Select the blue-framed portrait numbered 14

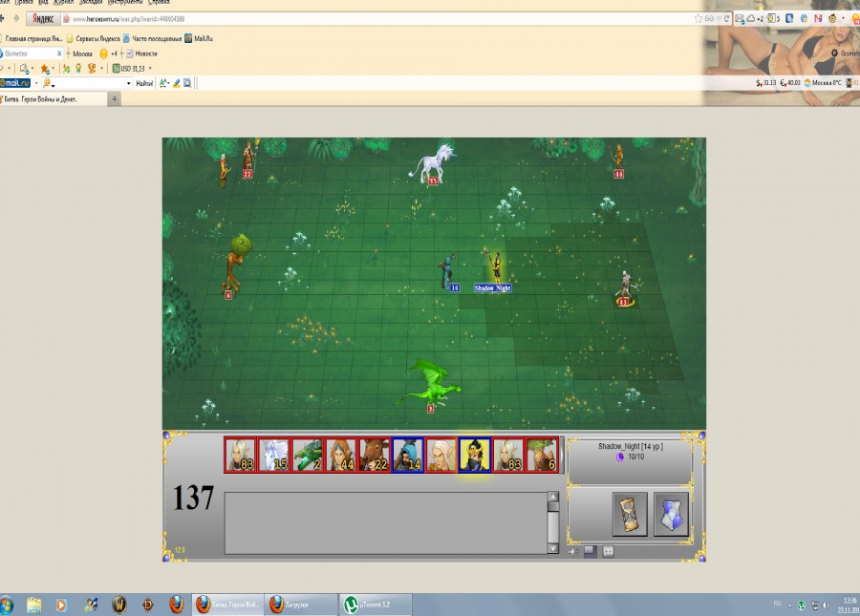pos(407,455)
